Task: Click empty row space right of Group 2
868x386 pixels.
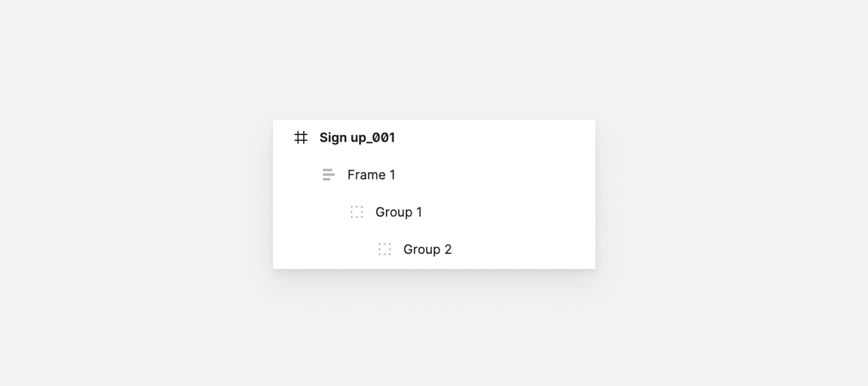Action: (521, 249)
